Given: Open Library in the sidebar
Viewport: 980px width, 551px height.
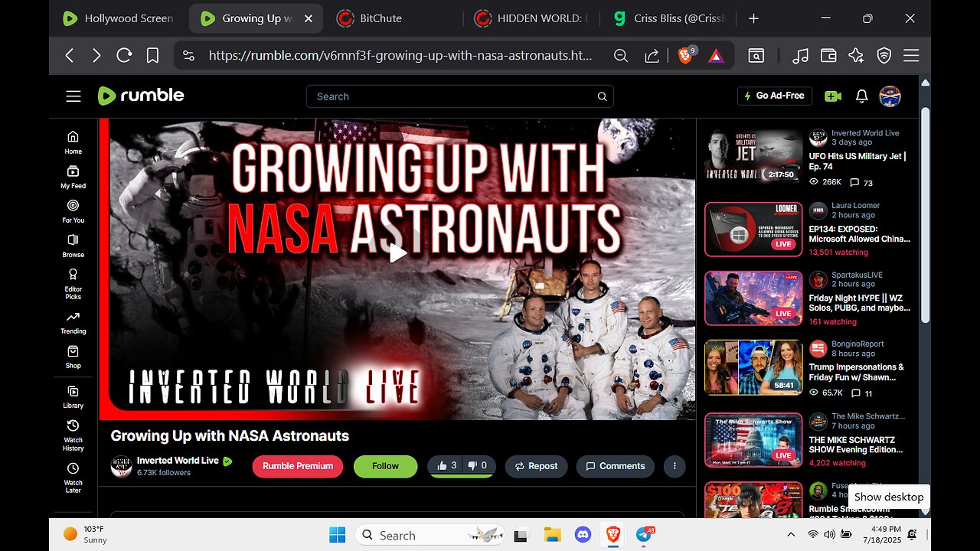Looking at the screenshot, I should pyautogui.click(x=73, y=396).
